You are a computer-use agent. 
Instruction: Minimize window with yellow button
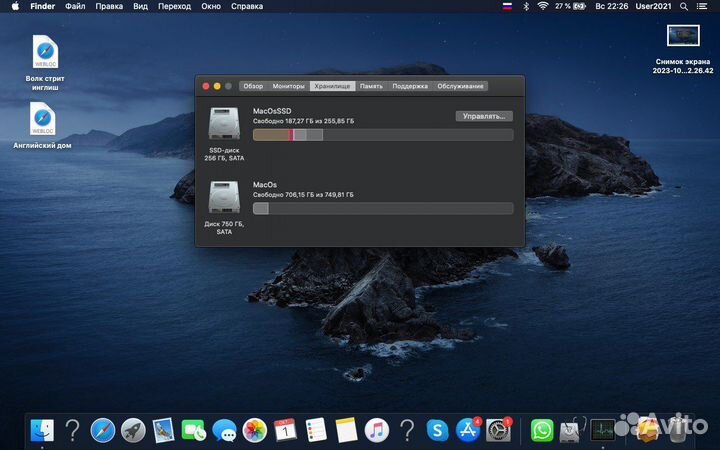coord(217,86)
